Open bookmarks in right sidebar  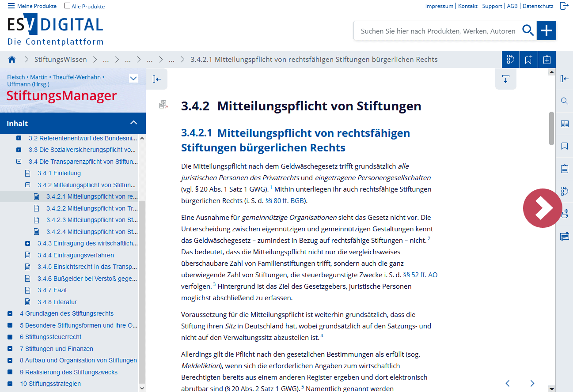(x=564, y=146)
